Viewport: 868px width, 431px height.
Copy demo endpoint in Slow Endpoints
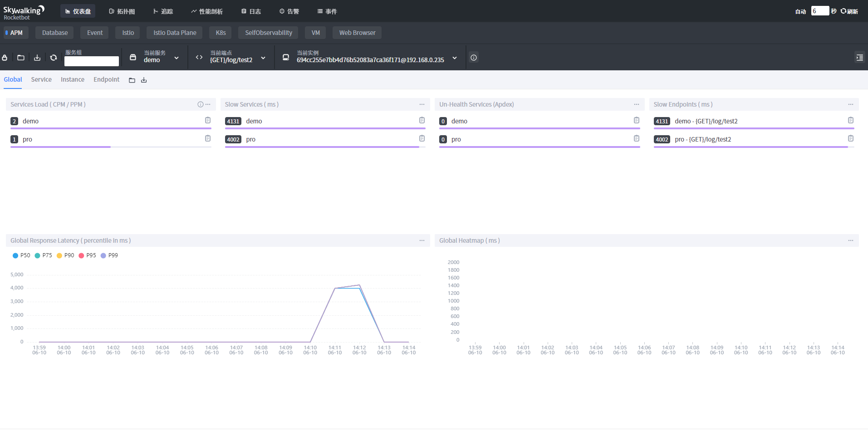click(851, 120)
